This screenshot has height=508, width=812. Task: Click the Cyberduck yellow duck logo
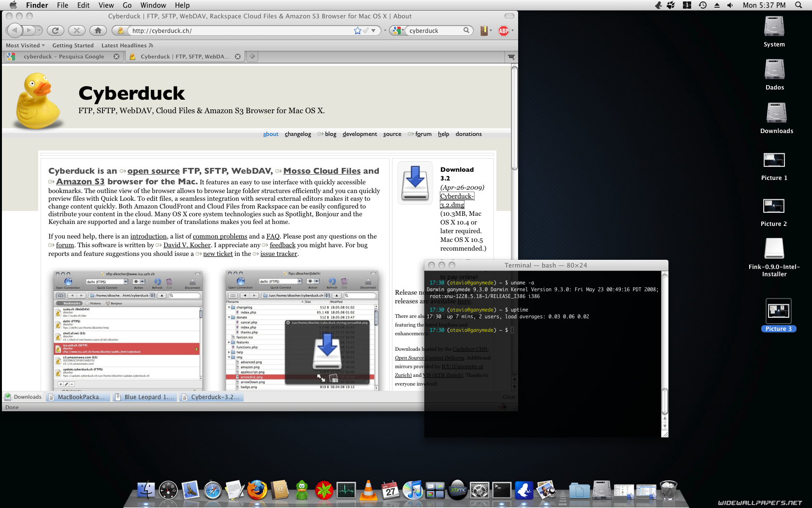(x=38, y=100)
